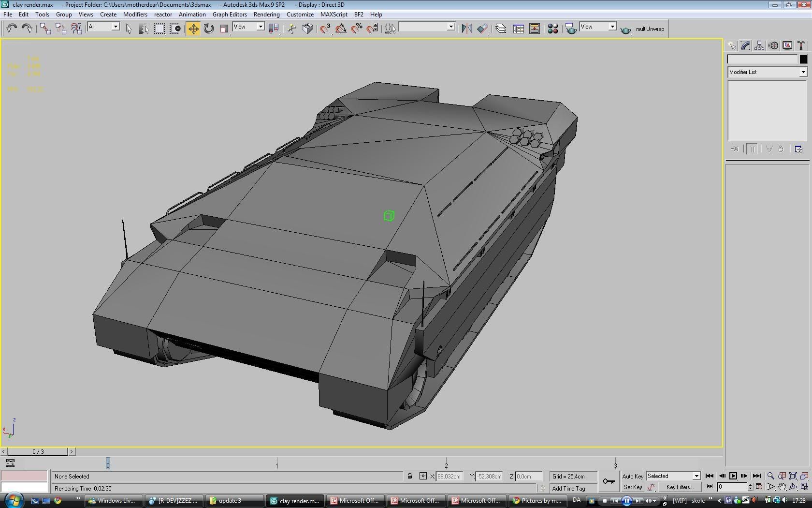Open Curve Editor from toolbar
The height and width of the screenshot is (508, 812).
pos(519,29)
